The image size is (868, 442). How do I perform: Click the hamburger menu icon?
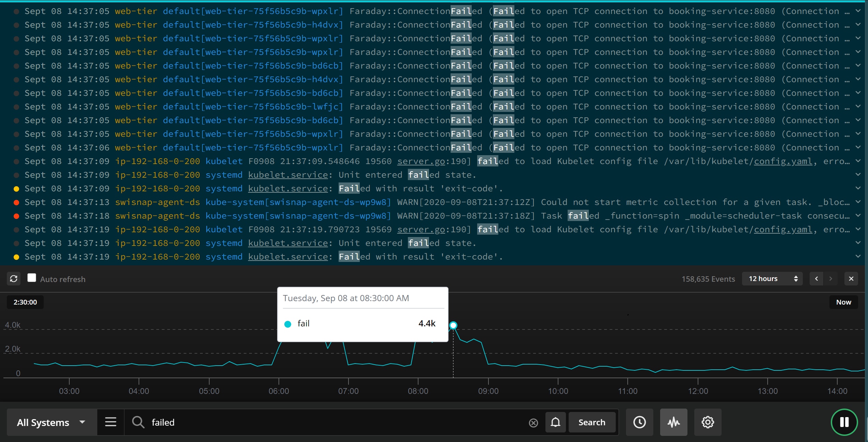tap(111, 422)
